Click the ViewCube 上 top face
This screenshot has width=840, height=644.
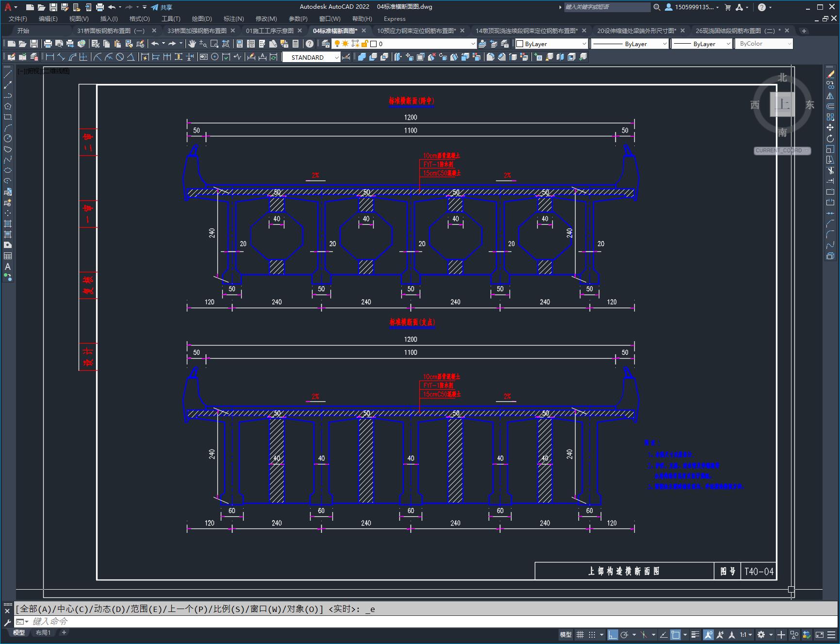point(782,104)
